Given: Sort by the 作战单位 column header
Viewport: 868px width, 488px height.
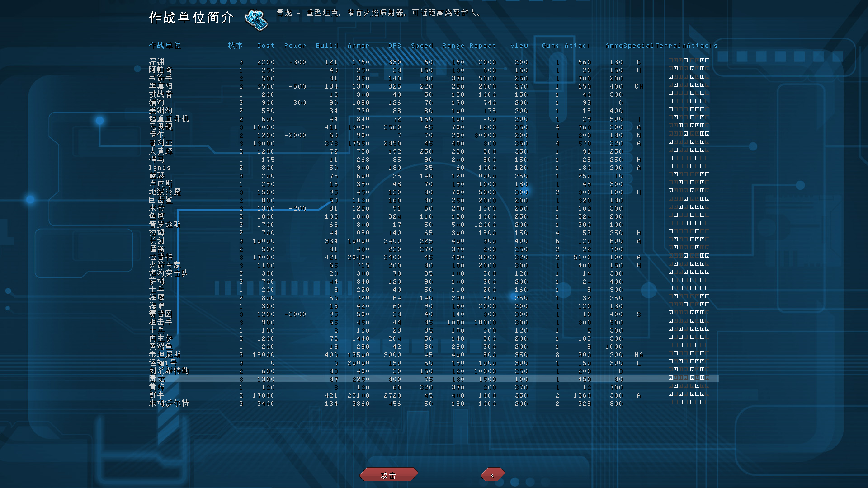Looking at the screenshot, I should coord(165,45).
